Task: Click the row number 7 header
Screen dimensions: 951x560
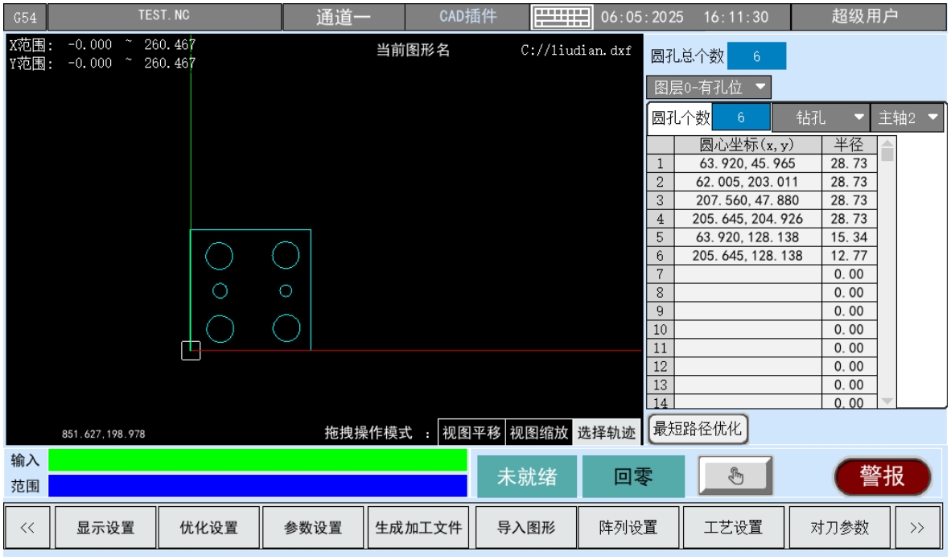Action: (x=661, y=274)
